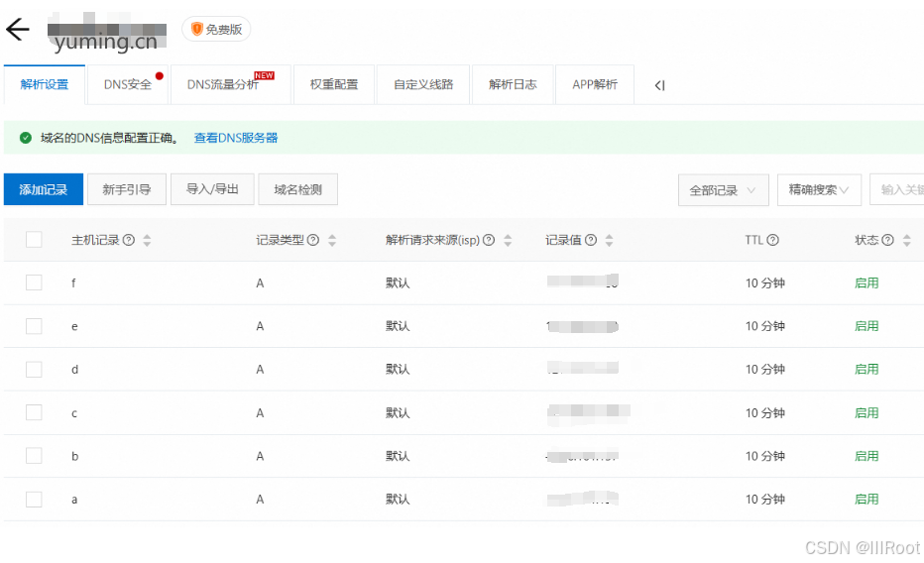
Task: Check the box for host record a
Action: coord(34,500)
